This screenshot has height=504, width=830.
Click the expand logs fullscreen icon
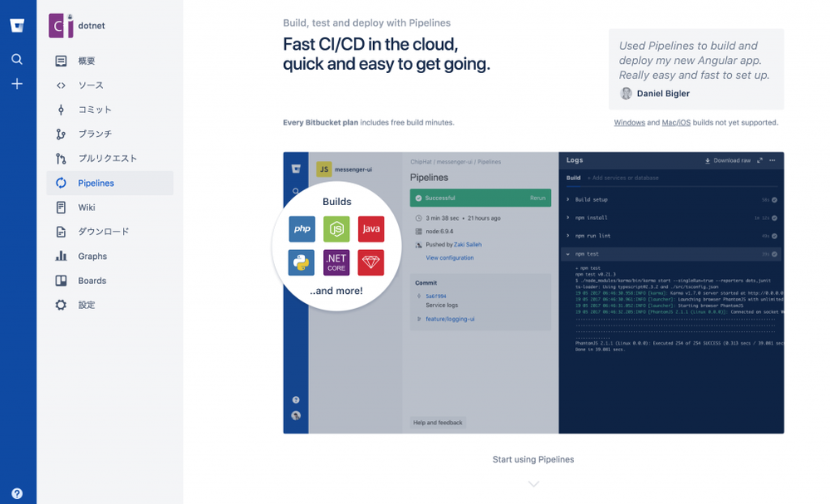759,160
